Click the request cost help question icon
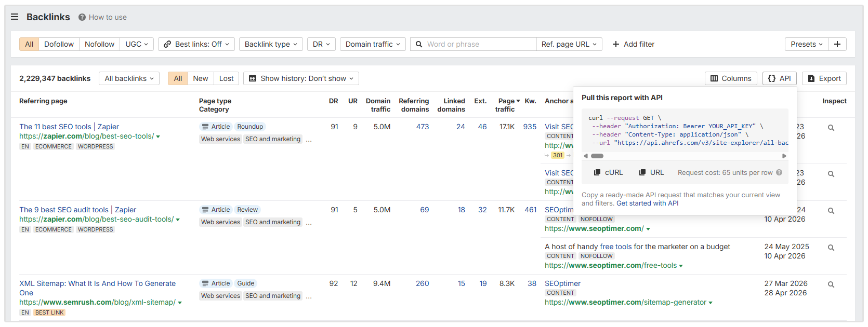Viewport: 868px width, 327px height. [779, 172]
